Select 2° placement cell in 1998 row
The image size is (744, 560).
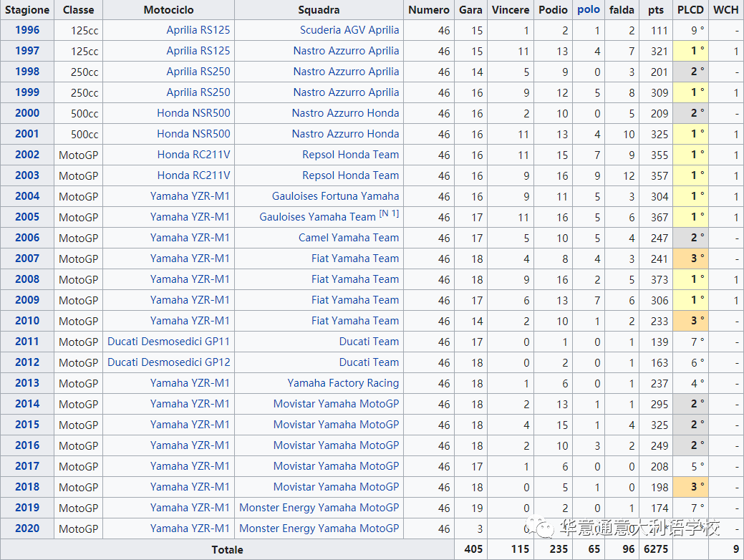pos(690,72)
